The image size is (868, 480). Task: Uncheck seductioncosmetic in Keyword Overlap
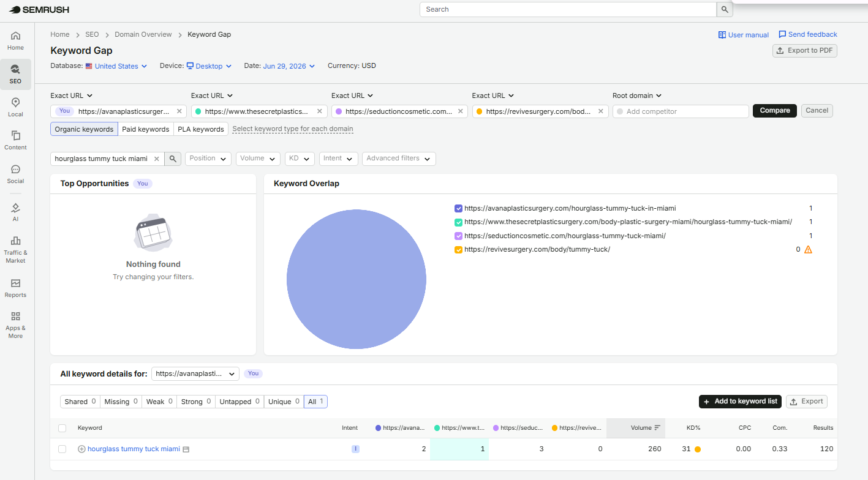[x=458, y=236]
